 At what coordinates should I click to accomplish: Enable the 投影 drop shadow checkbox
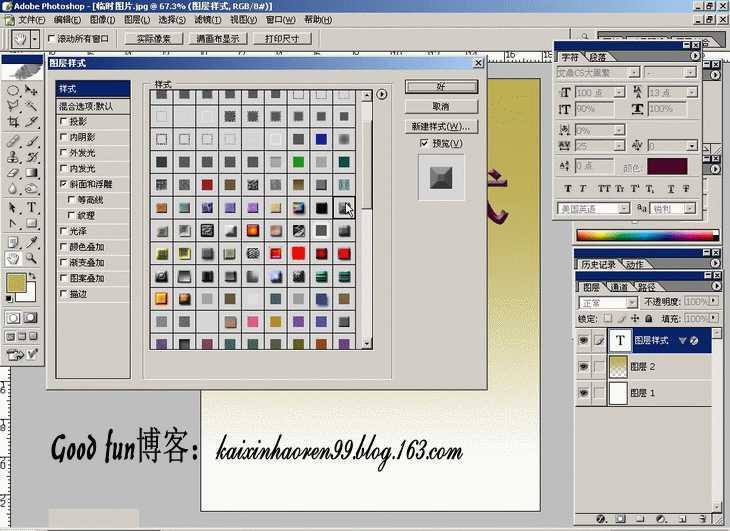coord(62,121)
